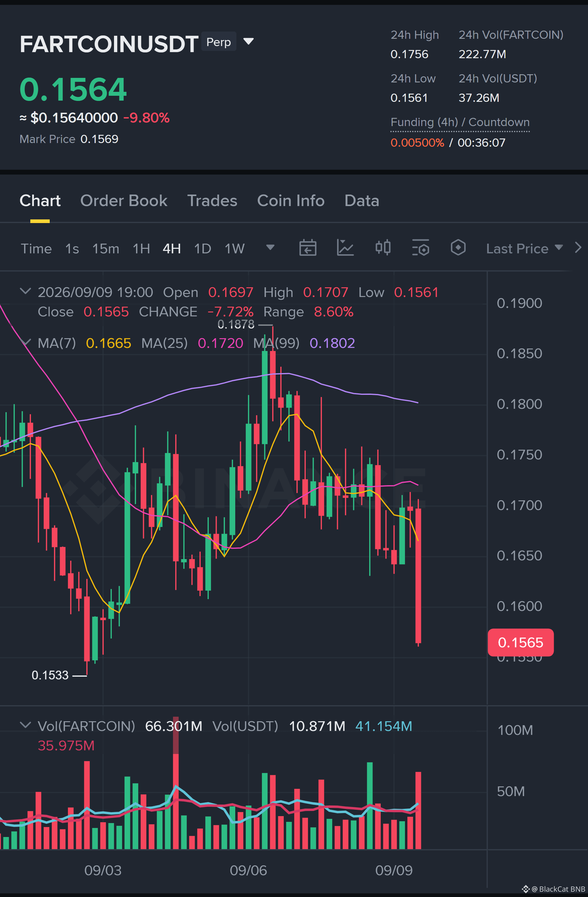Open the calendar date jump icon
Viewport: 588px width, 897px height.
coord(308,248)
